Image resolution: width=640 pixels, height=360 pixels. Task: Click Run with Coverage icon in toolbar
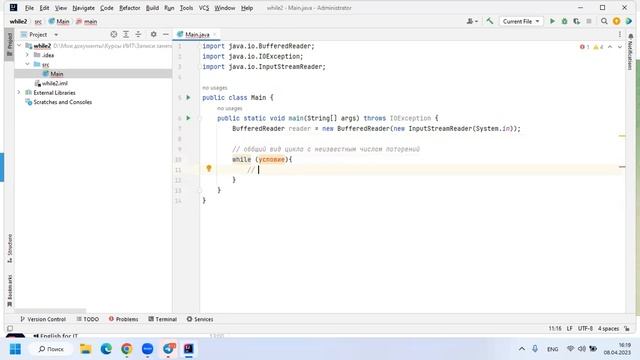tap(576, 21)
